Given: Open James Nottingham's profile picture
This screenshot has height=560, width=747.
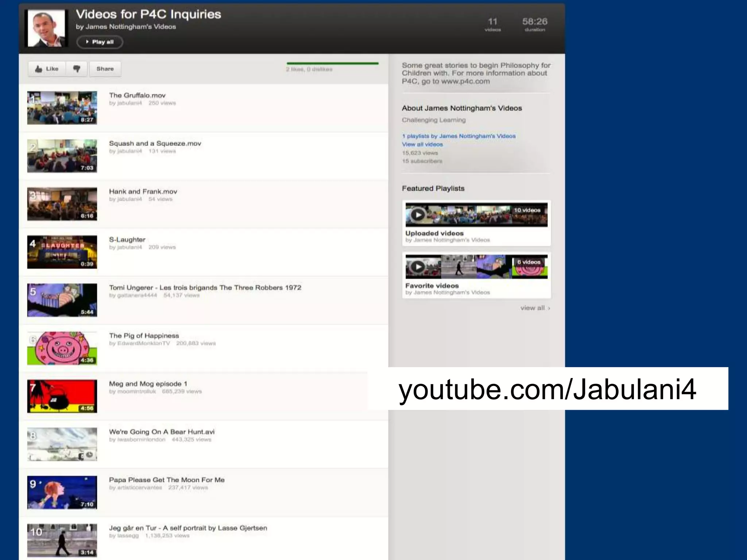Looking at the screenshot, I should pyautogui.click(x=47, y=28).
